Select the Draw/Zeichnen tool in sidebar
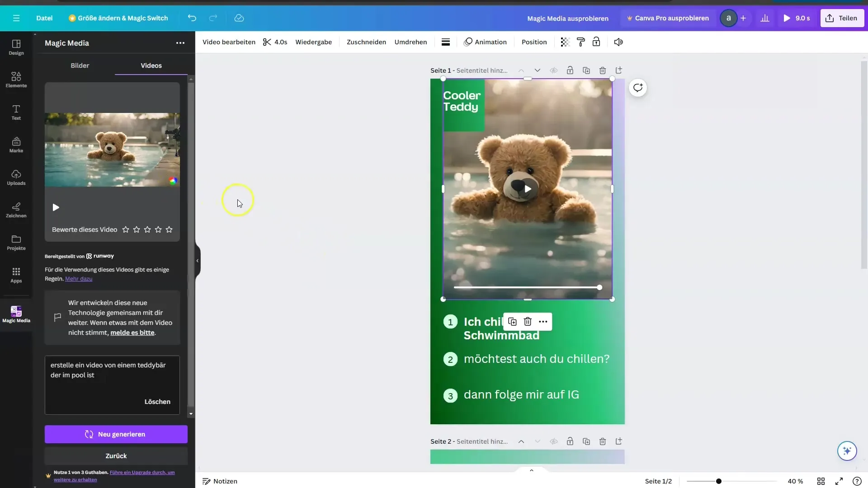This screenshot has height=488, width=868. pos(16,210)
